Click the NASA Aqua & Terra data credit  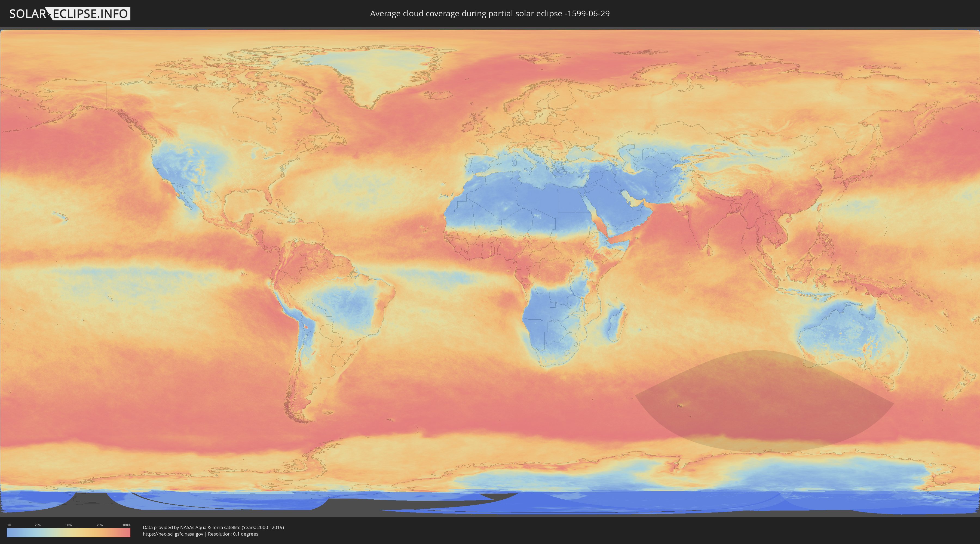[x=213, y=527]
